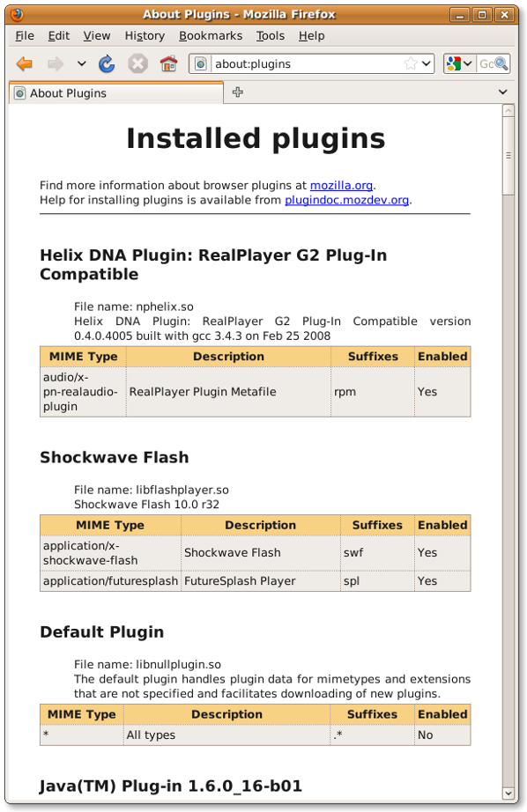Follow the mozilla.org link
527x812 pixels.
(x=341, y=186)
